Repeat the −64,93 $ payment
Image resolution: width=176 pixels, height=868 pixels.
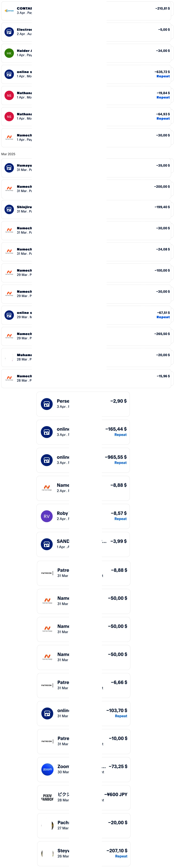pos(163,119)
